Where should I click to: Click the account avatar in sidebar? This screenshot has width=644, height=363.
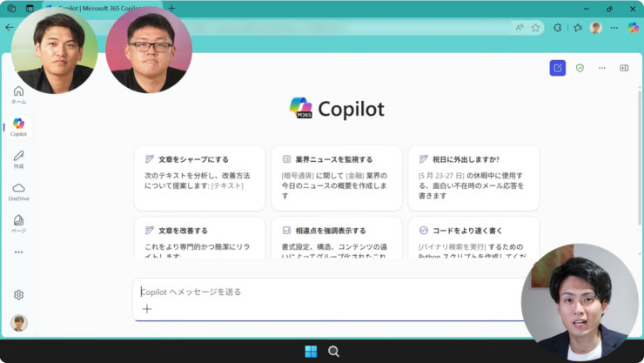tap(18, 323)
